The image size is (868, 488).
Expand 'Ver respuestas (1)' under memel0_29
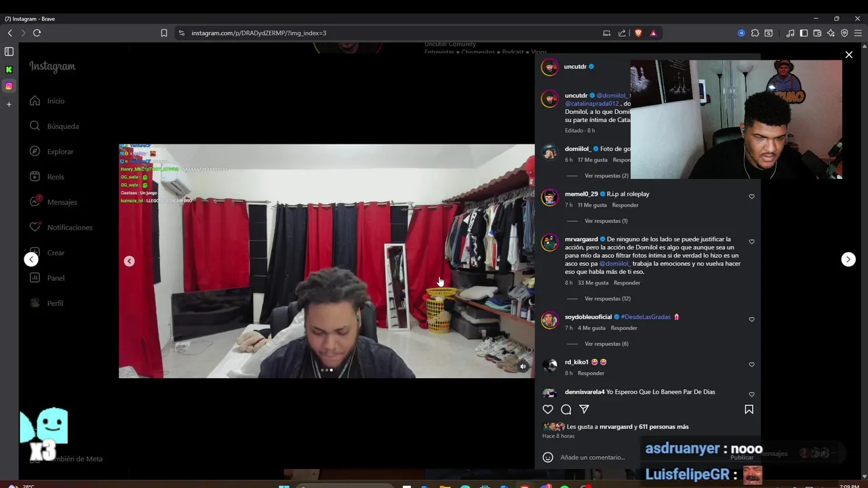[x=606, y=221]
